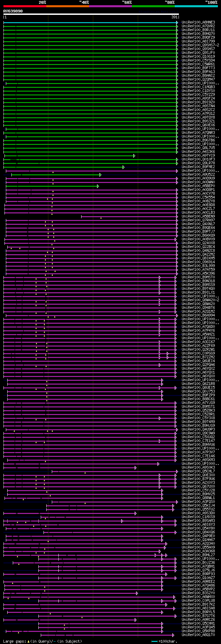Open hit UniRef100_A7QVR2

click(x=198, y=26)
